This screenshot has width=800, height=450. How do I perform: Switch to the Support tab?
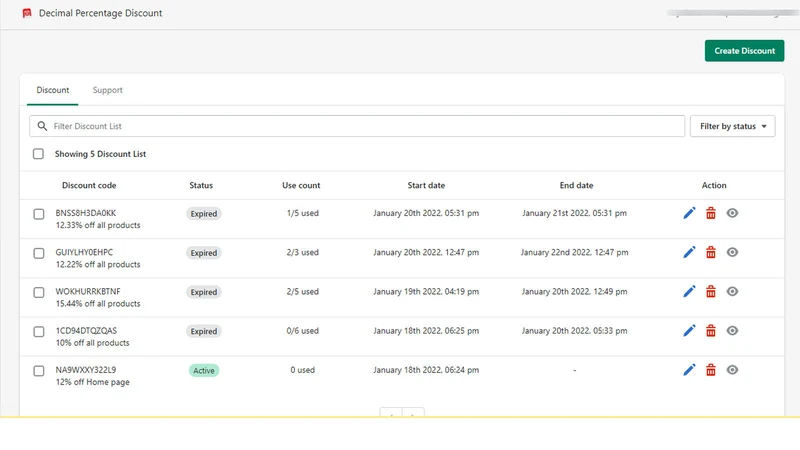(x=108, y=90)
